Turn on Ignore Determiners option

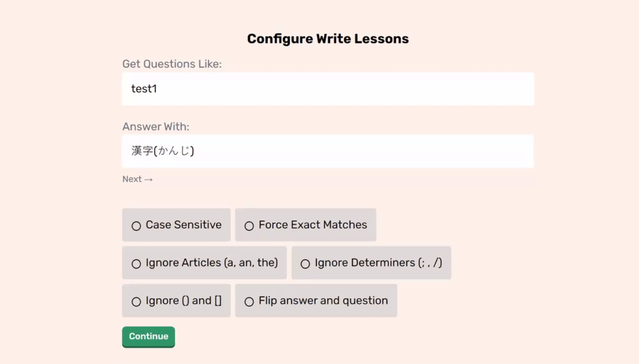coord(371,263)
